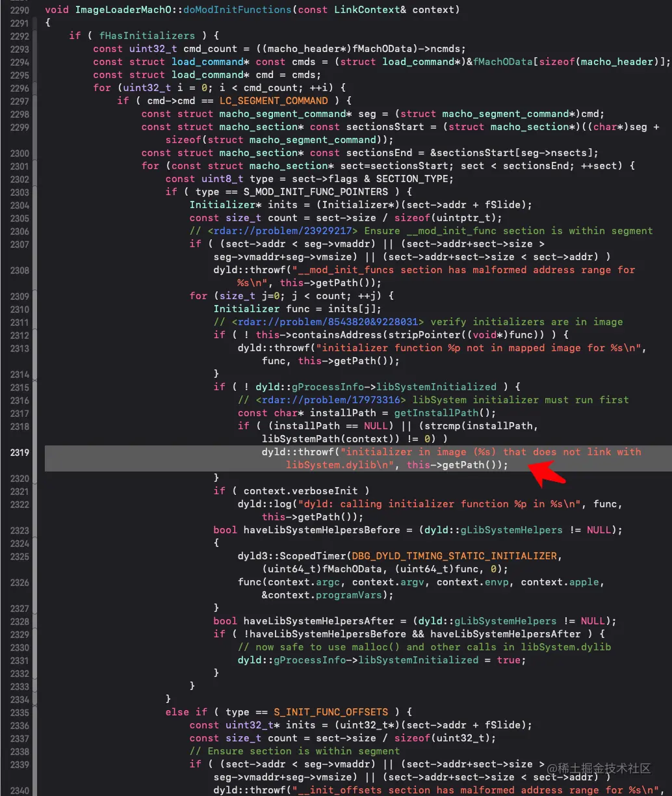Click line number 2319 in the gutter
The image size is (672, 796).
[x=19, y=452]
